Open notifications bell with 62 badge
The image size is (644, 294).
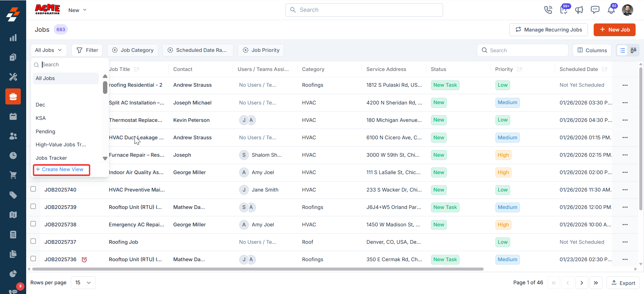click(x=611, y=10)
